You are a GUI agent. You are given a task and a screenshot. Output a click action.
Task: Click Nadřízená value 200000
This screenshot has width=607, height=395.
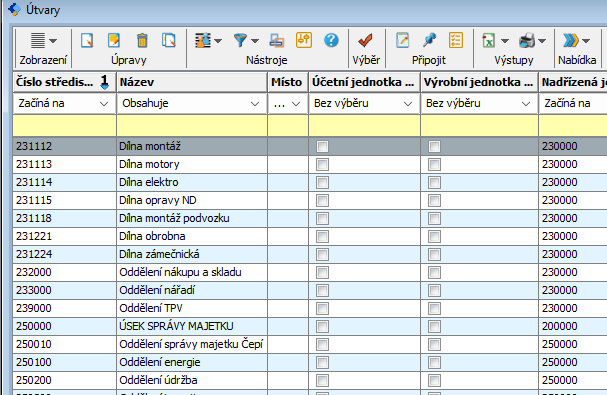coord(573,326)
